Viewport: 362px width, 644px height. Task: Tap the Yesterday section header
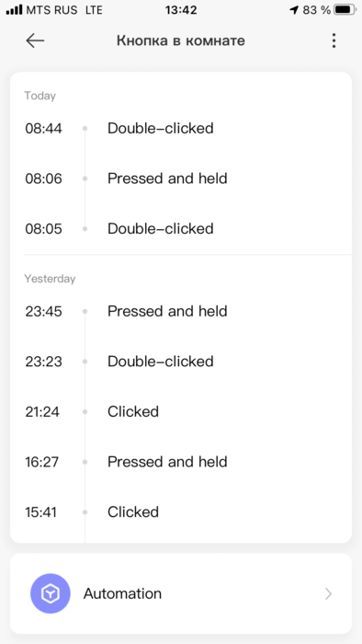(50, 279)
